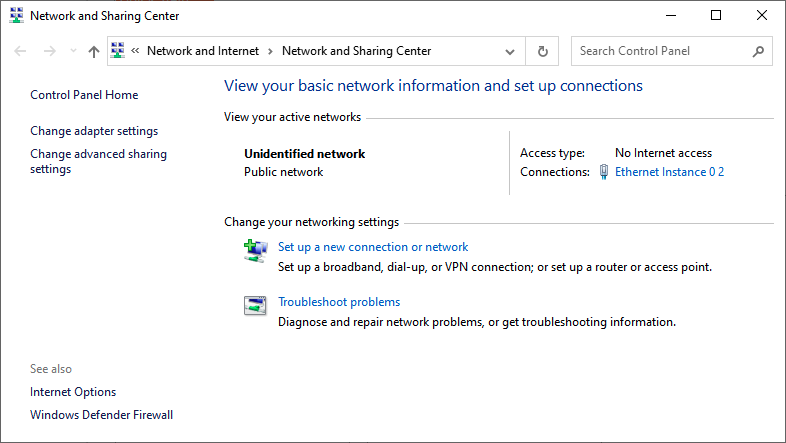Select the Unidentified network text
This screenshot has height=443, width=786.
click(x=305, y=154)
